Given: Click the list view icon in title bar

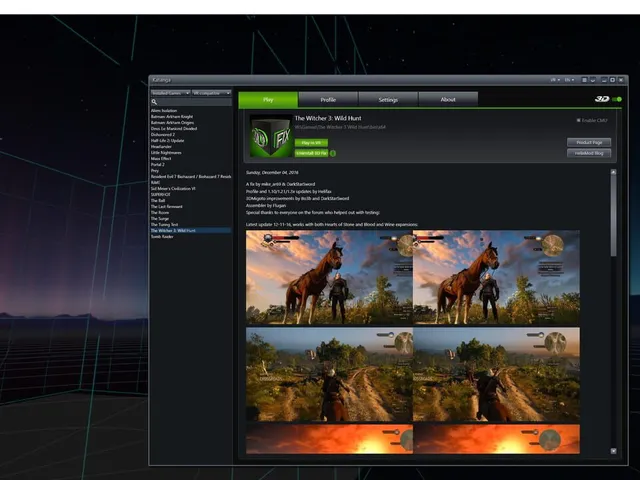Looking at the screenshot, I should coord(584,80).
